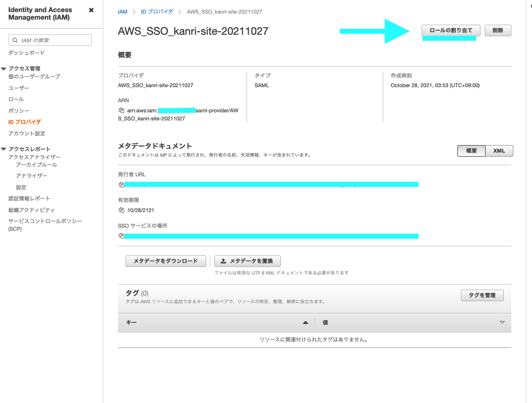Viewport: 532px width, 403px height.
Task: Select the 10/28/2121 expiry value
Action: click(x=141, y=210)
